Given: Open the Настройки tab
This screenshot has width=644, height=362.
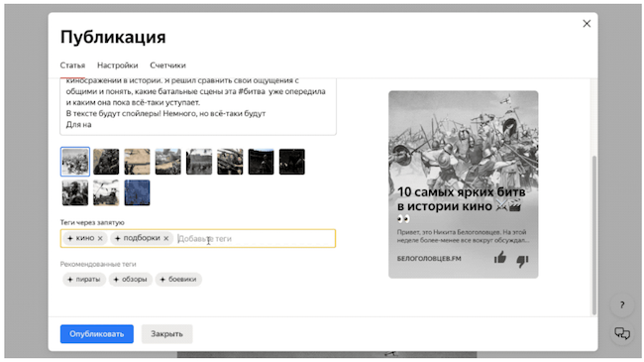Looking at the screenshot, I should pyautogui.click(x=118, y=65).
